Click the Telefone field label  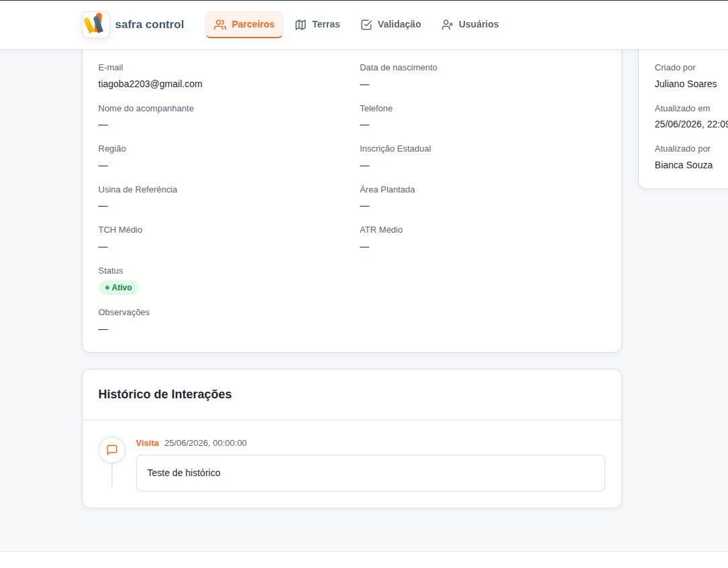click(x=376, y=109)
